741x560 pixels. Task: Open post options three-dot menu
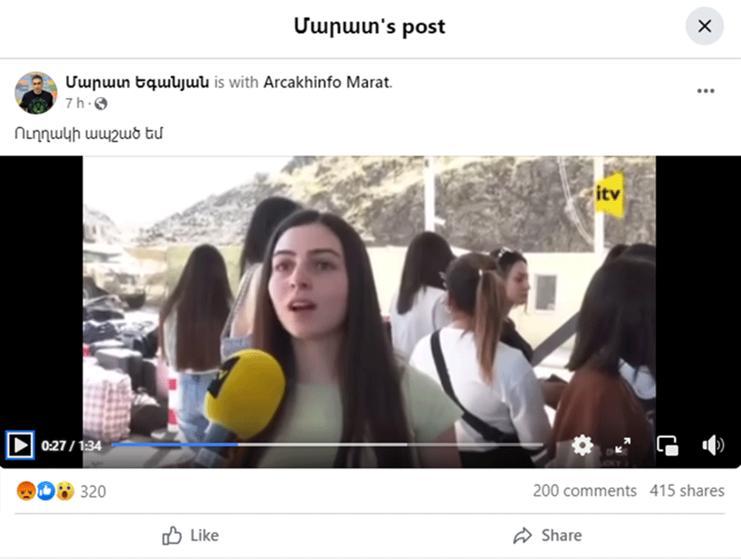(706, 91)
